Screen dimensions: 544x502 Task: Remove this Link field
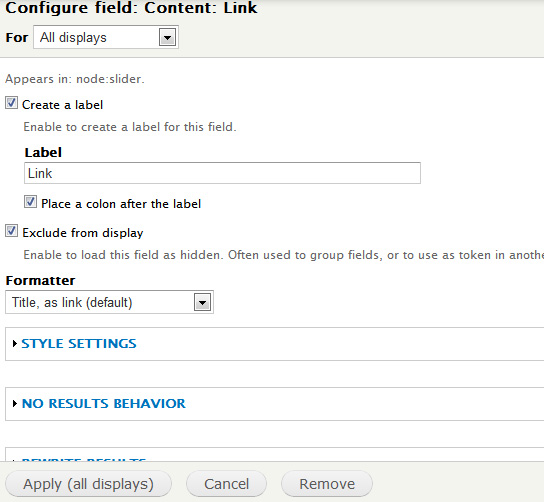[x=327, y=484]
